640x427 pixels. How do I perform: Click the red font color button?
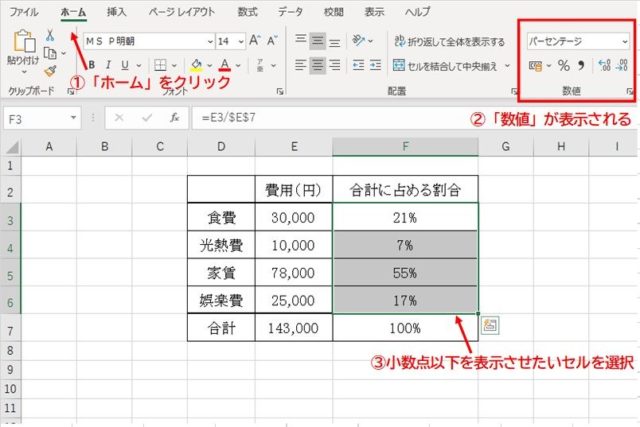(224, 66)
